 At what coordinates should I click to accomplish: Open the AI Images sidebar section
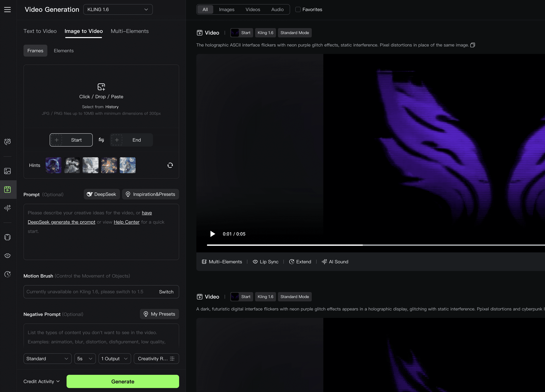point(7,171)
